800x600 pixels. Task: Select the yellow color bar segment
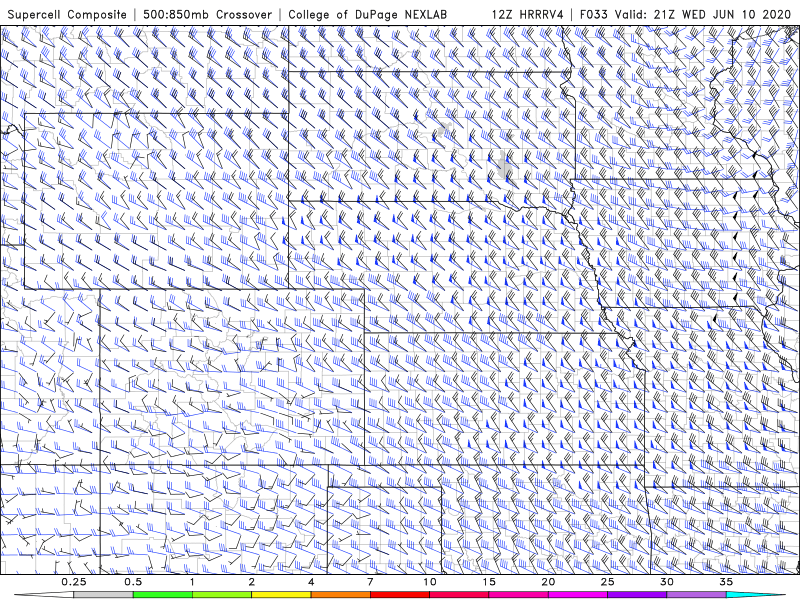click(x=281, y=595)
